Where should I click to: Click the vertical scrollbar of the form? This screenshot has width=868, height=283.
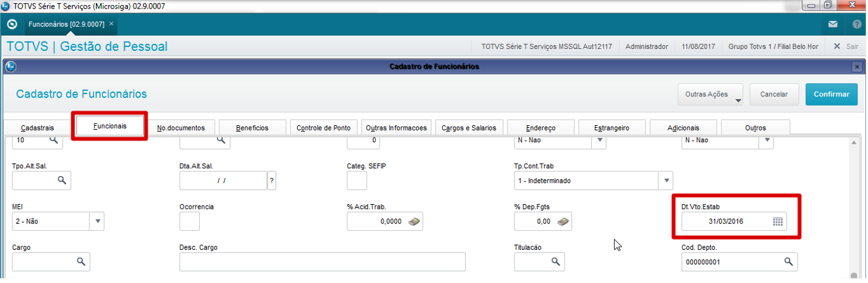[854, 207]
